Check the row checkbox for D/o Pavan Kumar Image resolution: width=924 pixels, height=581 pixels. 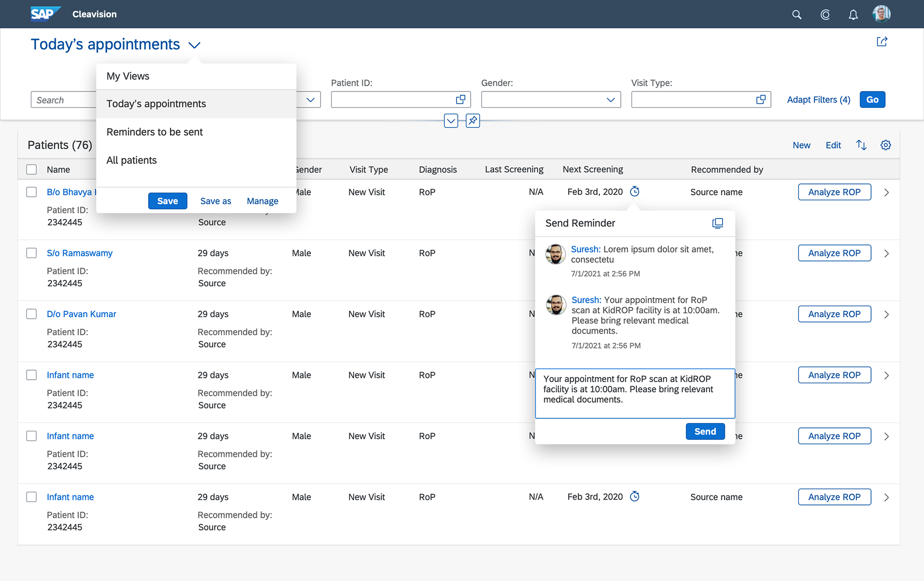31,314
